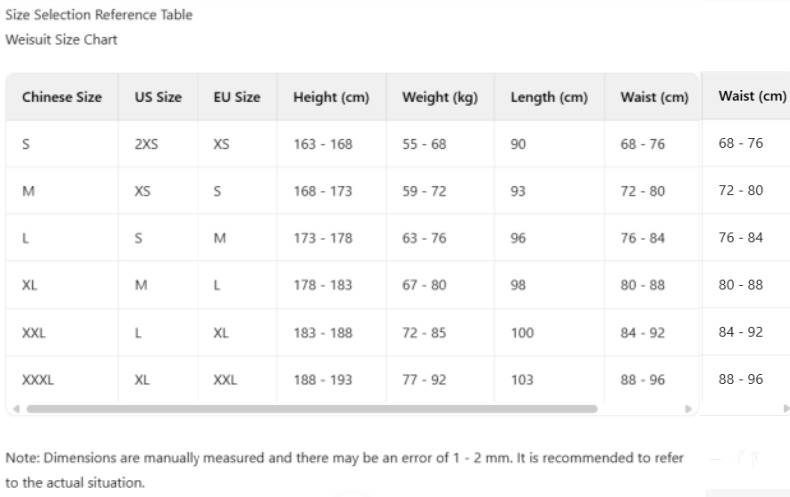Select the US Size column header
Screen dimensions: 790x497
pyautogui.click(x=158, y=98)
